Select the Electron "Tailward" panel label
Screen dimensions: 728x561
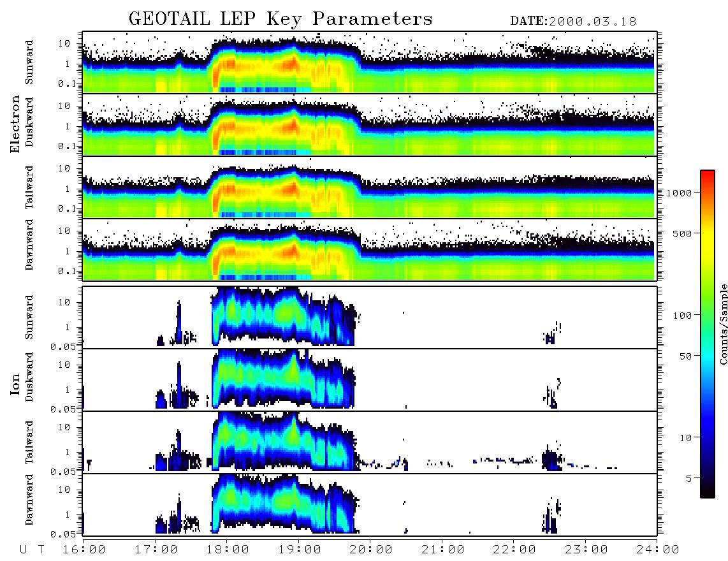(x=29, y=187)
